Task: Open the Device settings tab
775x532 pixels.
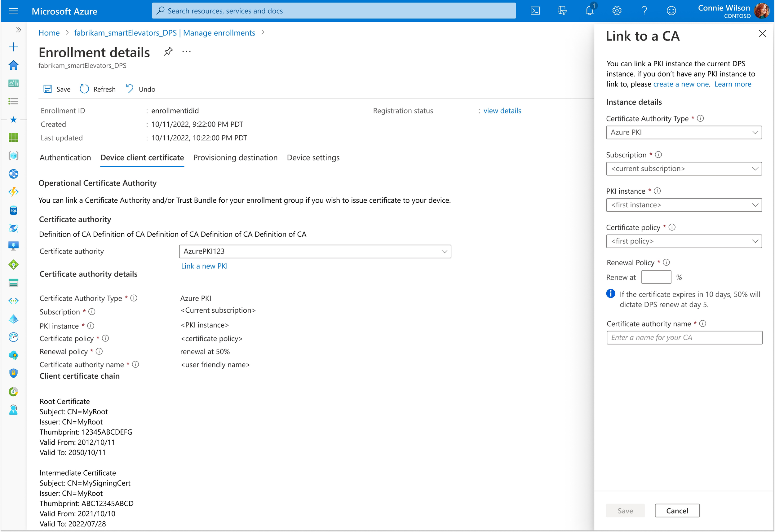Action: click(x=313, y=158)
